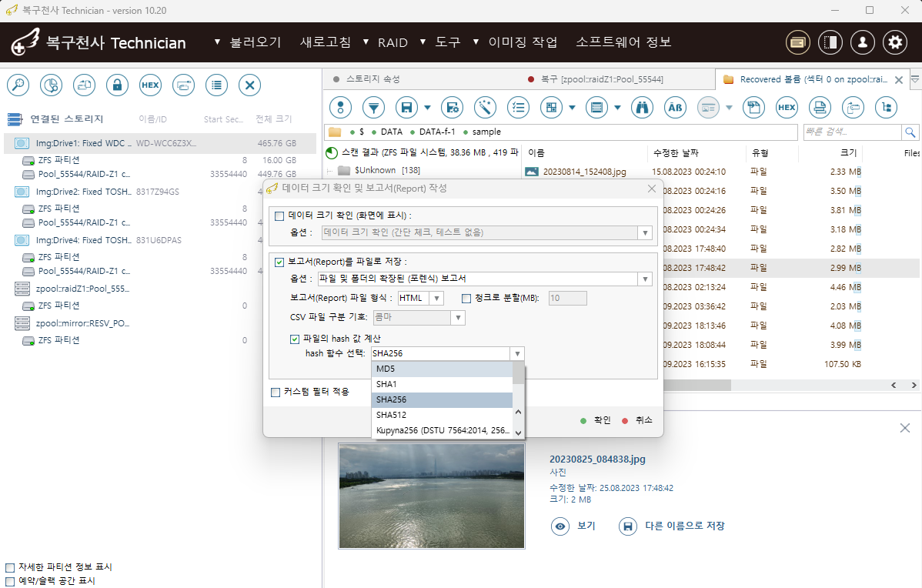The image size is (922, 588).
Task: Click 다른 이름으로 저장 in preview
Action: pos(684,526)
